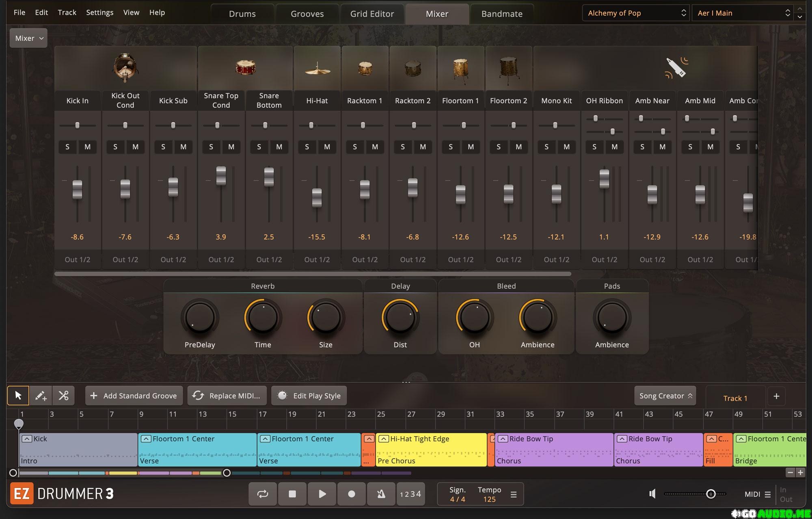Solo the Kick In channel

[67, 147]
